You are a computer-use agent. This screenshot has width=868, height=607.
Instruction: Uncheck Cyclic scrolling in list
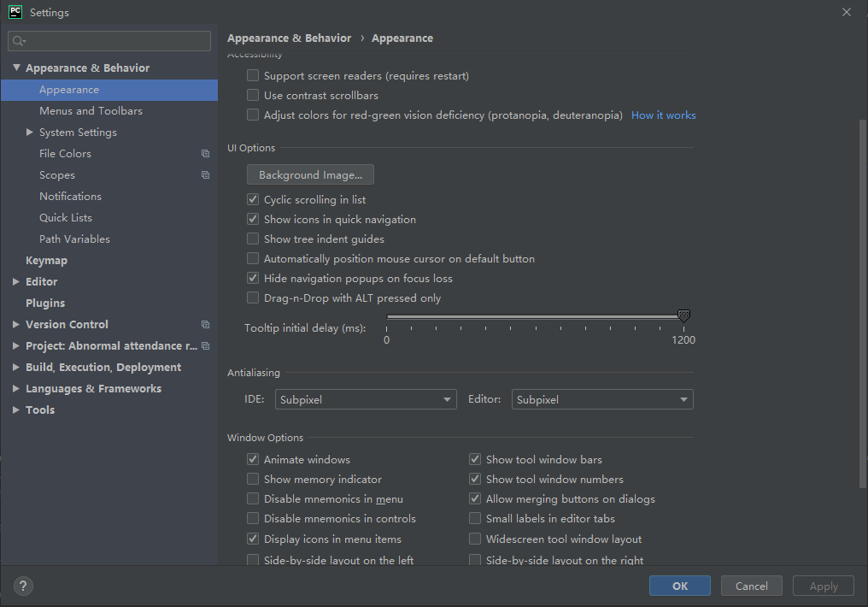252,199
